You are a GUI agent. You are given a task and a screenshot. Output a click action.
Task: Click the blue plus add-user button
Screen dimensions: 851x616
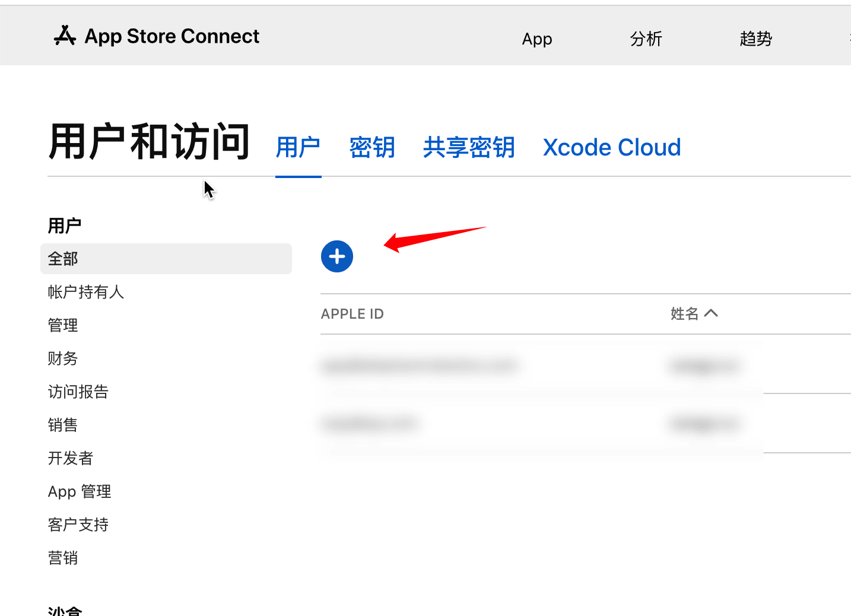click(x=337, y=256)
